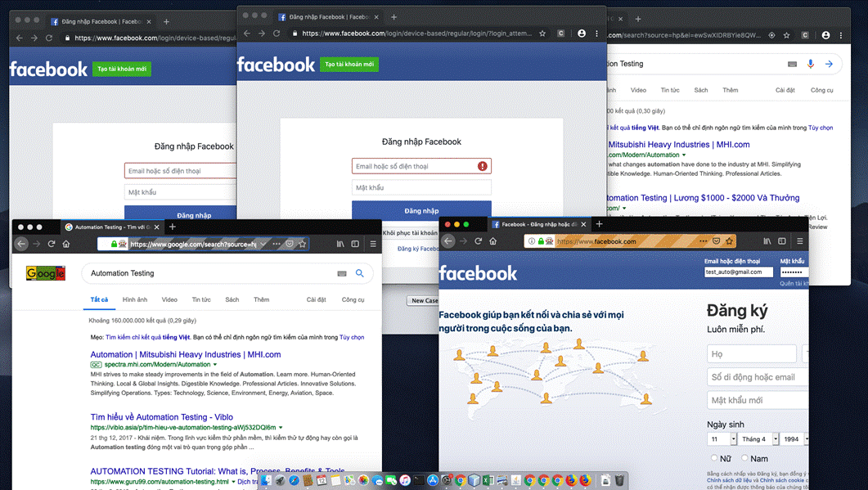Screen dimensions: 868x490
Task: Open URL history dropdown in Firefox Google address bar
Action: pyautogui.click(x=263, y=244)
